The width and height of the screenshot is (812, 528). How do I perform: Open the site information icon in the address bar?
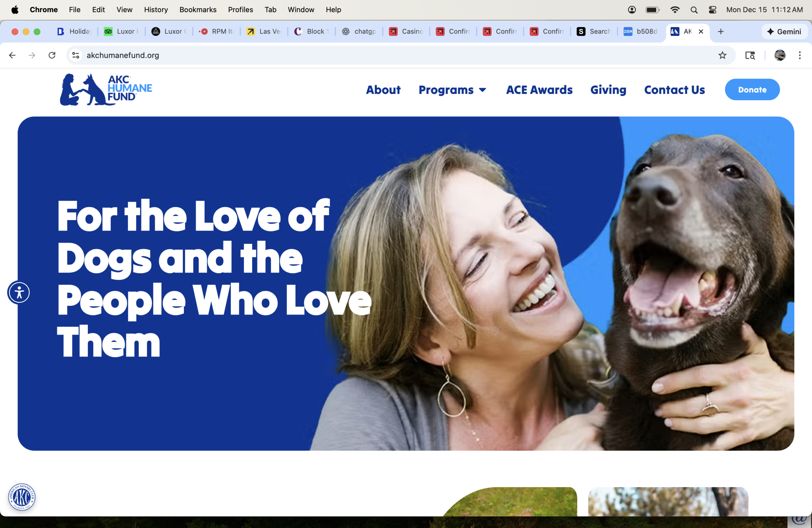[76, 55]
